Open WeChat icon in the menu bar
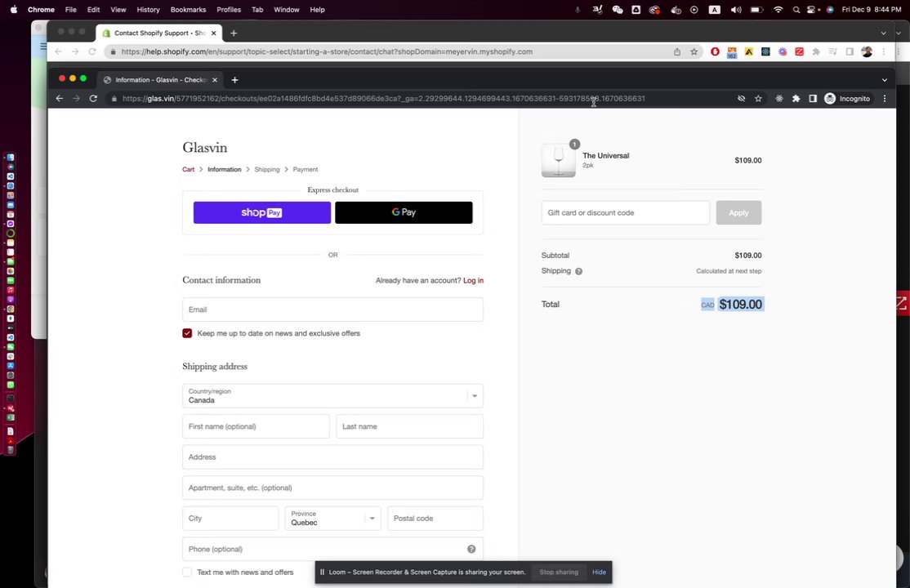 (x=618, y=10)
